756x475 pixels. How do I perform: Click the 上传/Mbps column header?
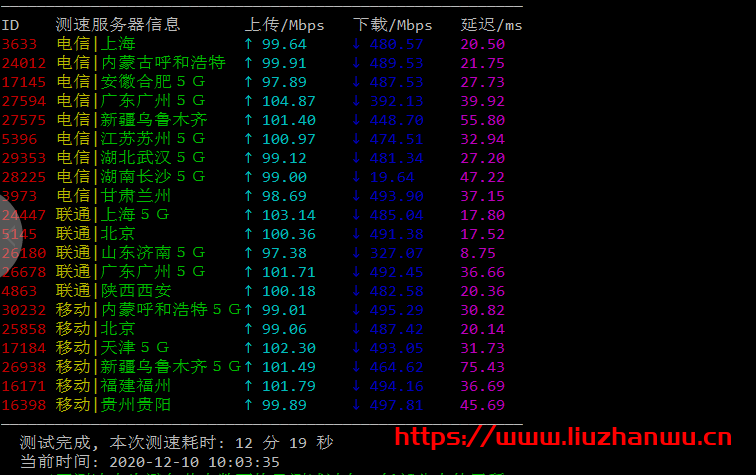pyautogui.click(x=285, y=24)
